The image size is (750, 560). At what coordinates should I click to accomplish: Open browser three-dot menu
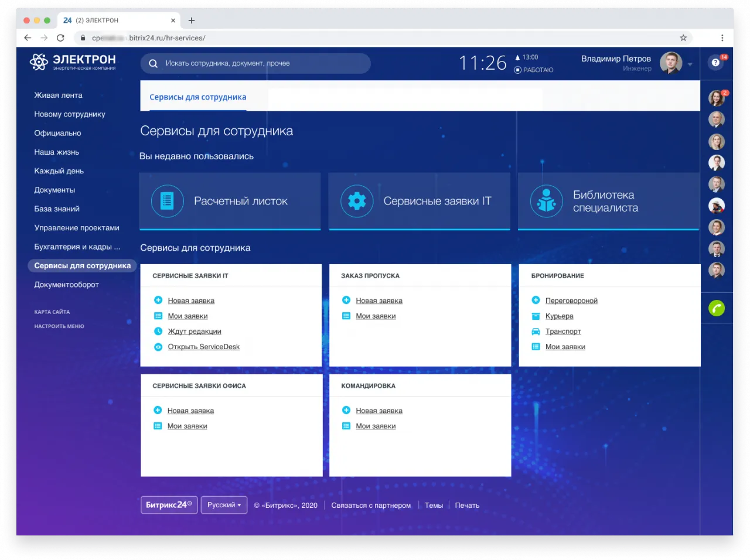pos(722,37)
